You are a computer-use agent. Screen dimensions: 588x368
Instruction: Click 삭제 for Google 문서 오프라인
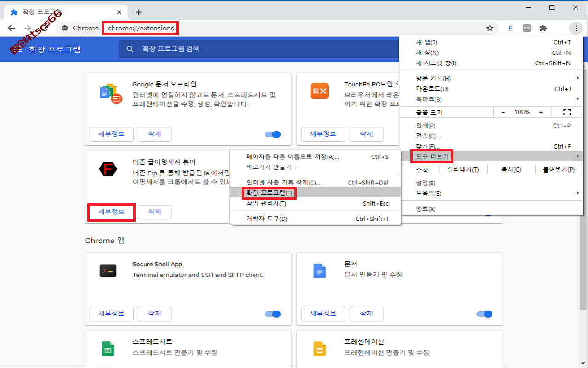tap(155, 134)
